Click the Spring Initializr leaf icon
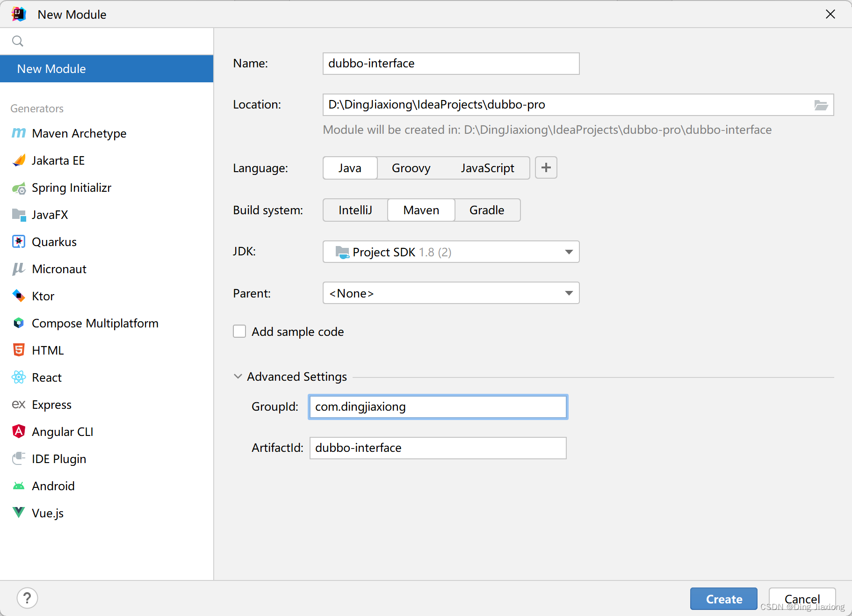Viewport: 852px width, 616px height. coord(19,188)
